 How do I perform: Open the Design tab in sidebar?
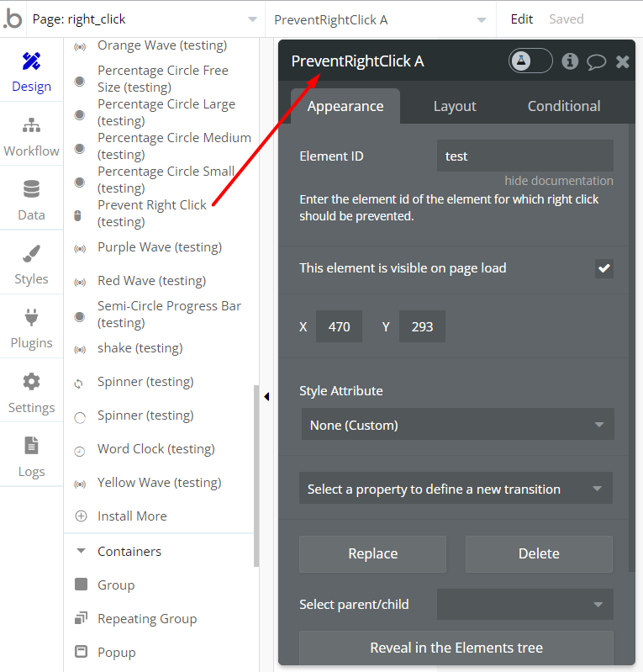[x=31, y=71]
